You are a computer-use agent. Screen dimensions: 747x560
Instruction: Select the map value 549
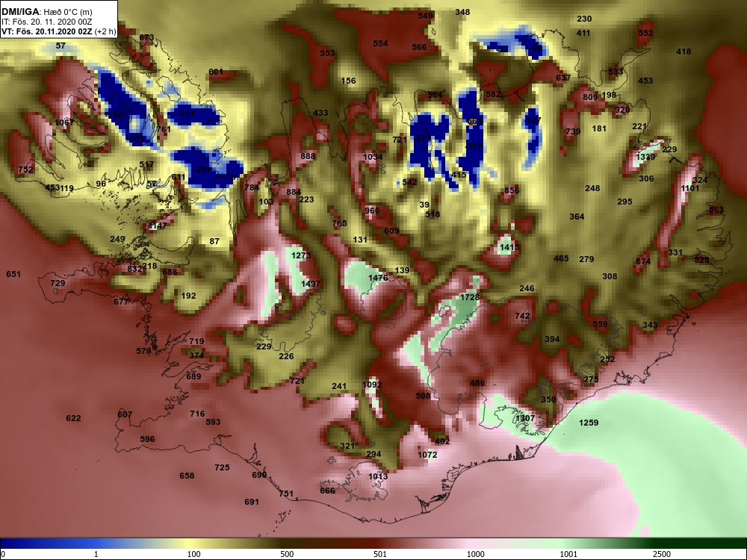click(x=426, y=16)
